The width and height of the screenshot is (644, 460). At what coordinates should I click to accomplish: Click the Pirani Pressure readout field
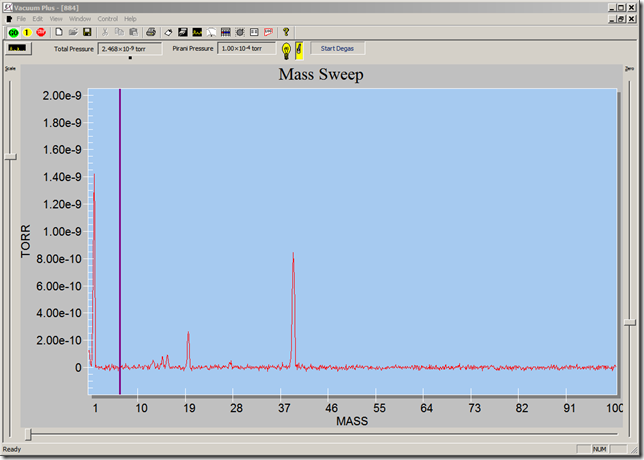pyautogui.click(x=246, y=48)
